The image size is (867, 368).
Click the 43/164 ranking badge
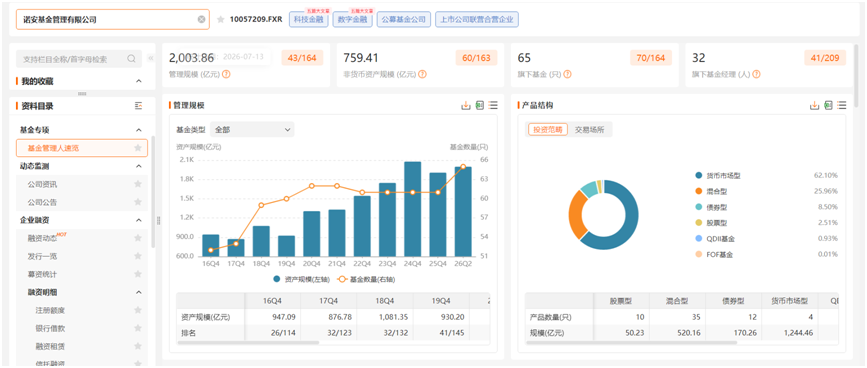tap(302, 58)
